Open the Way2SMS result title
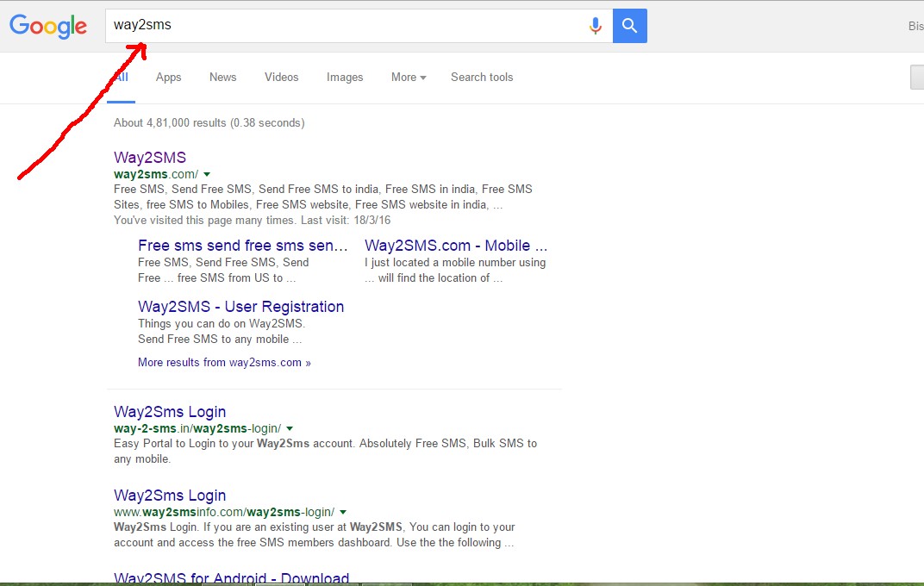Screen dimensions: 924x586 [150, 157]
